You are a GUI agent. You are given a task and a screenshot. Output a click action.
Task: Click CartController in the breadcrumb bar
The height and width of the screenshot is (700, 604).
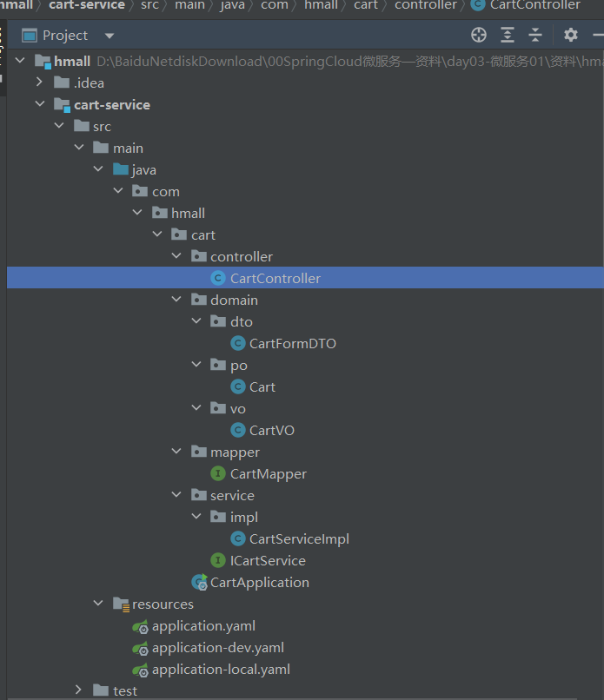[x=535, y=5]
